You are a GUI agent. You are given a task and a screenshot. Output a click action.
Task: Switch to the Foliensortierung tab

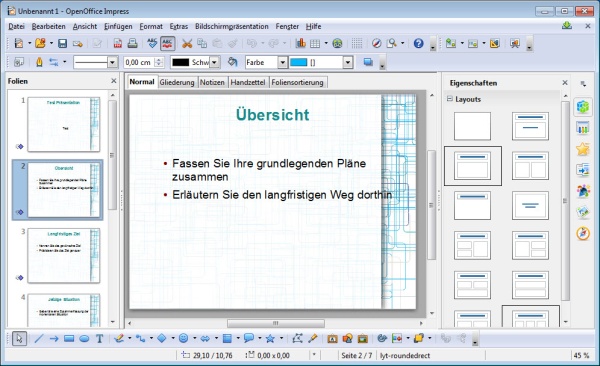(297, 82)
